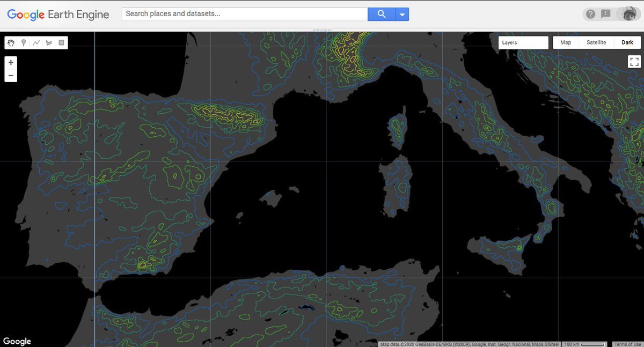Zoom out the map with minus button
This screenshot has height=347, width=644.
(x=11, y=76)
